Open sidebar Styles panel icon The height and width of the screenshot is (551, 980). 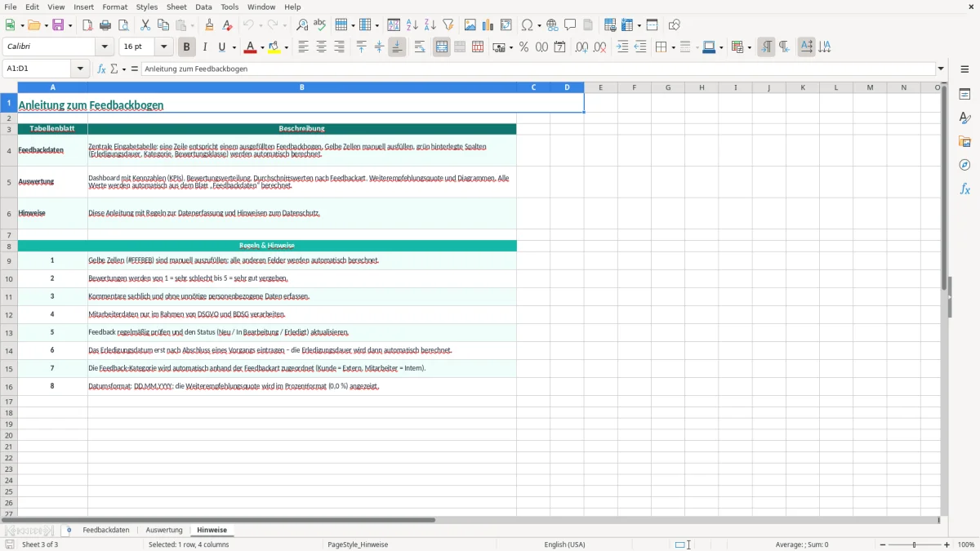coord(964,118)
